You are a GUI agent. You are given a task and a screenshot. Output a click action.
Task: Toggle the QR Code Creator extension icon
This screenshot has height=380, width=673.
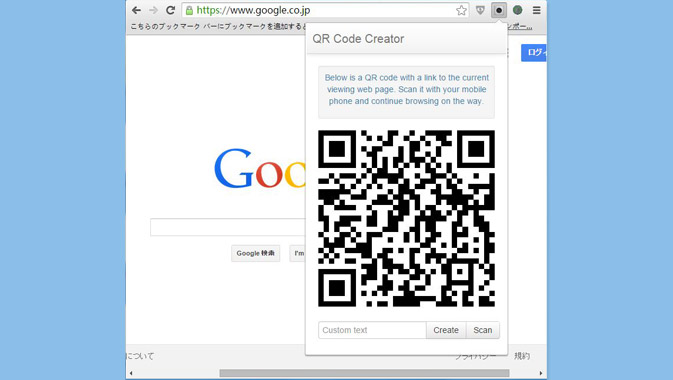499,10
